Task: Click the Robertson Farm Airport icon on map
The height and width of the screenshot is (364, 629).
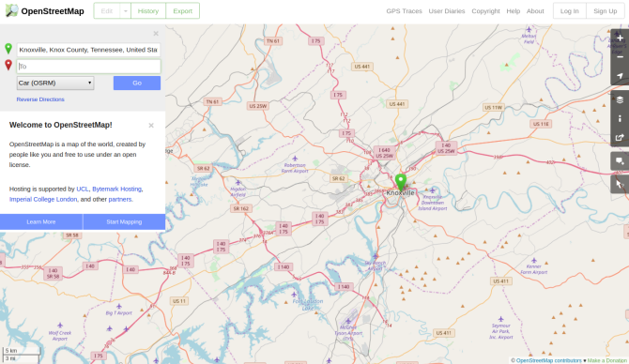Action: (x=295, y=159)
